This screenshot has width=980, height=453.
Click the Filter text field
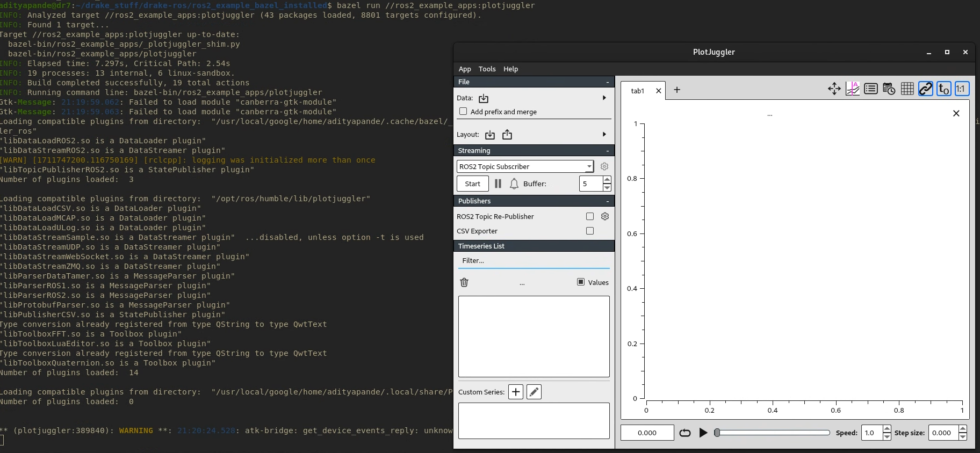[534, 260]
